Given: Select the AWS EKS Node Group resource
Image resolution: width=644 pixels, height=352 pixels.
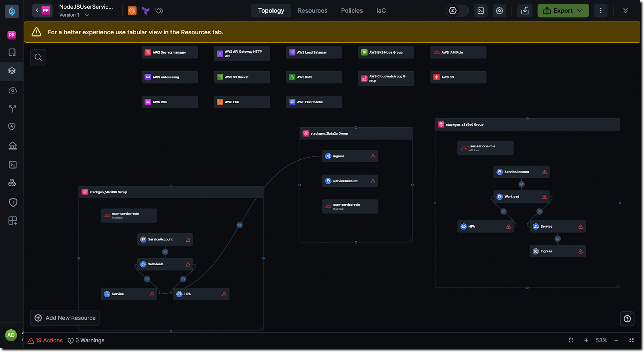Looking at the screenshot, I should tap(386, 52).
